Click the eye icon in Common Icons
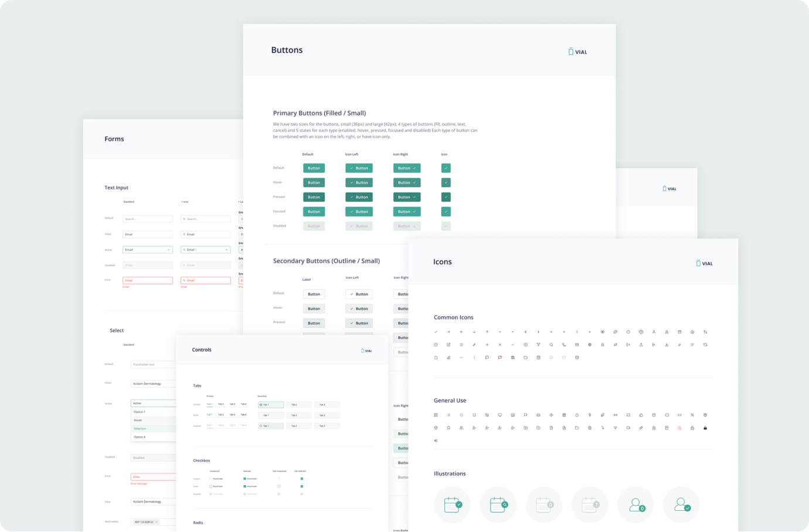Image resolution: width=809 pixels, height=532 pixels. [x=602, y=332]
